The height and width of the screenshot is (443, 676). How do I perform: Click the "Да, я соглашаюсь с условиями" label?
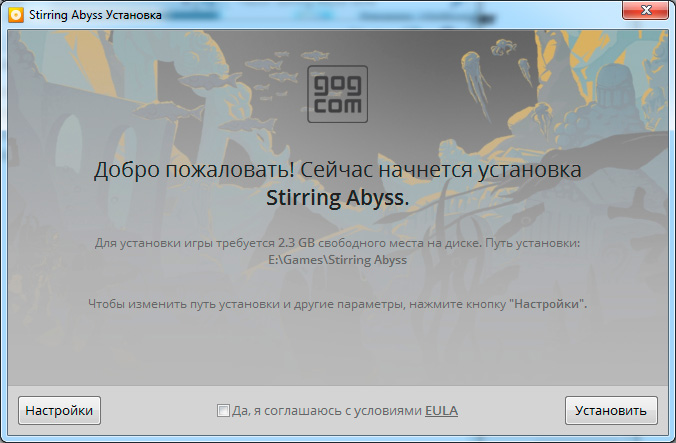click(x=327, y=411)
